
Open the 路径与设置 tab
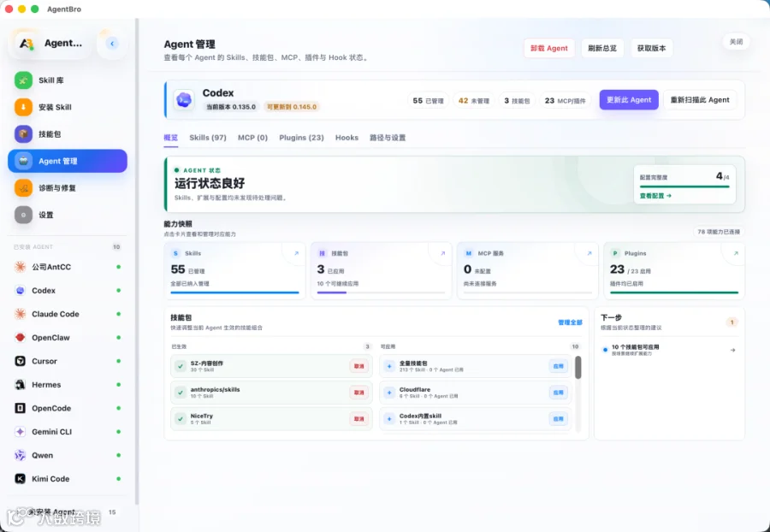click(x=388, y=138)
